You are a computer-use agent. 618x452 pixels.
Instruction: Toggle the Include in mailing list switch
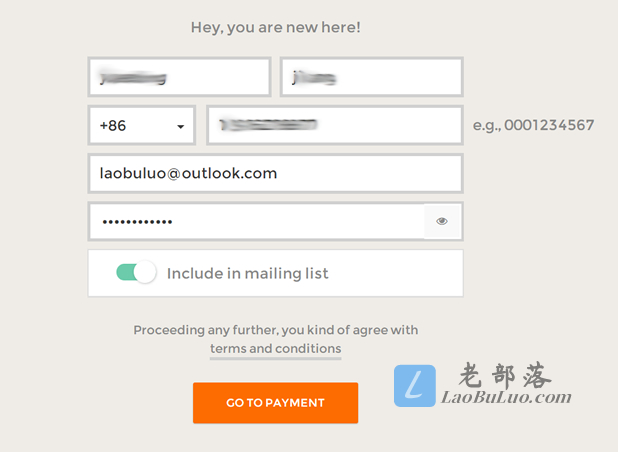point(136,272)
